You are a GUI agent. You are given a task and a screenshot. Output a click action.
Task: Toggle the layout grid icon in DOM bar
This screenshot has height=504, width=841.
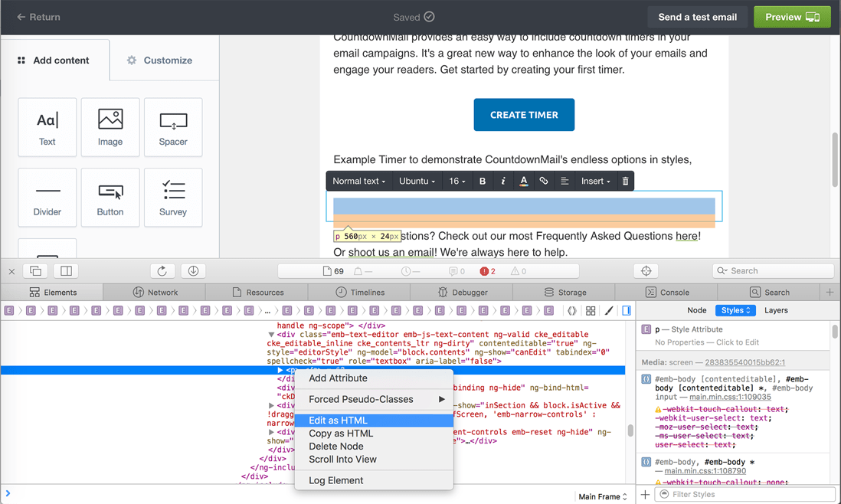click(591, 310)
